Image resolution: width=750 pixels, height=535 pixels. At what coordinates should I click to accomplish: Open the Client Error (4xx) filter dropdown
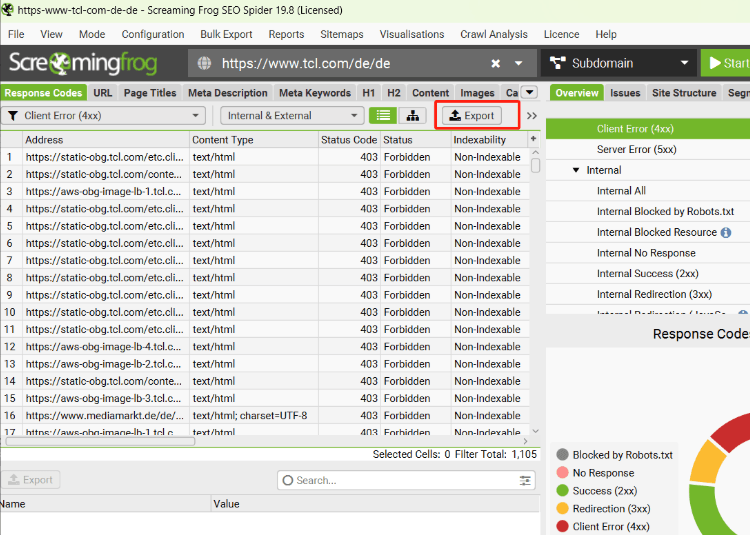click(x=105, y=116)
